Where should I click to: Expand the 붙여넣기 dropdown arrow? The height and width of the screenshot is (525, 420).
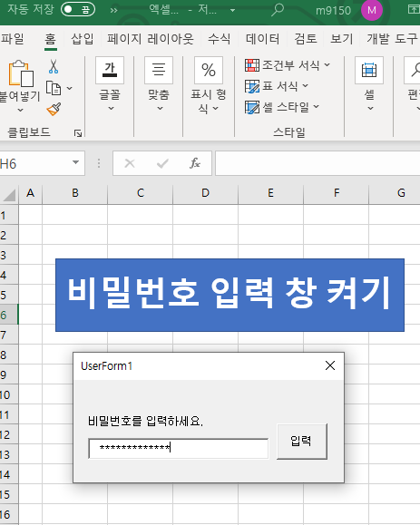(x=21, y=110)
